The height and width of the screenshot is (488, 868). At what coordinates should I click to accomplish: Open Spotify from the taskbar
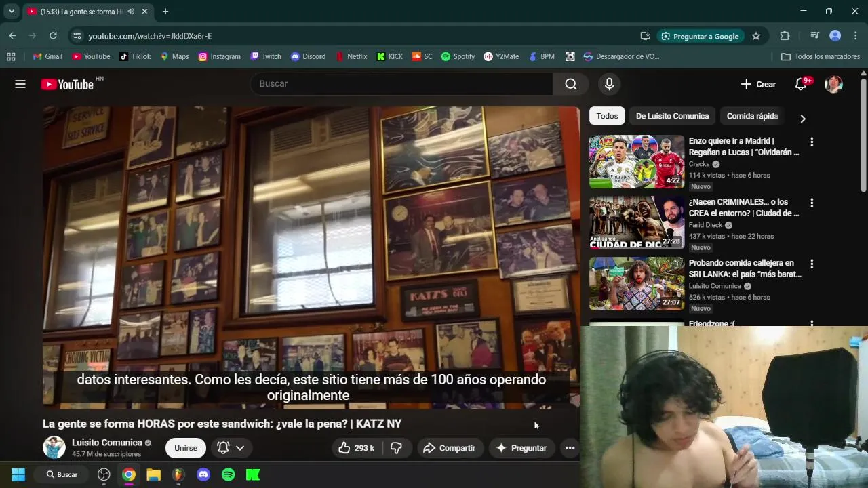point(229,474)
